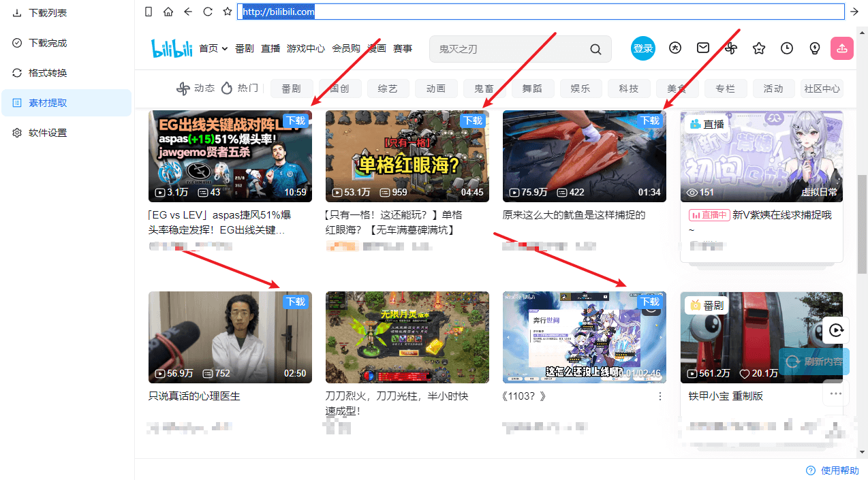
Task: Click 下载 on the 《1103？》 video
Action: 650,302
